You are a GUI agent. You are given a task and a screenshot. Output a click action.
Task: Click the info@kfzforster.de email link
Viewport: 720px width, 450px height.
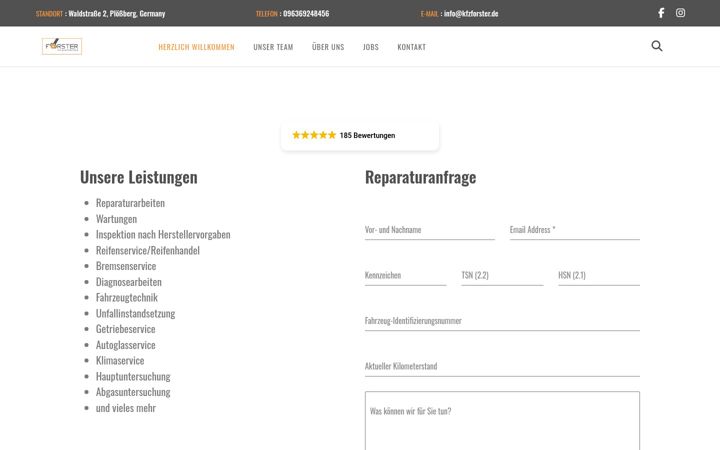471,13
